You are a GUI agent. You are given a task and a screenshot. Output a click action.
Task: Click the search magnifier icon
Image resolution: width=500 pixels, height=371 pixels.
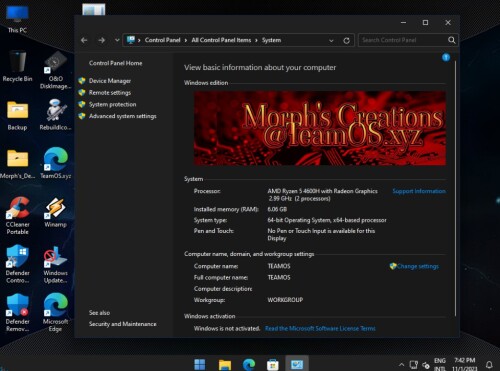(x=452, y=40)
